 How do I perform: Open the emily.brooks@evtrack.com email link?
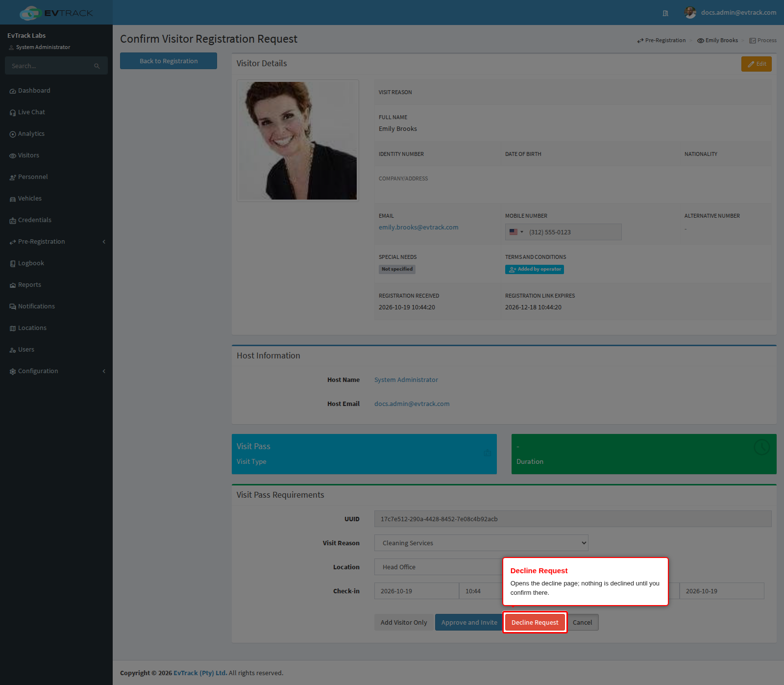(x=418, y=228)
